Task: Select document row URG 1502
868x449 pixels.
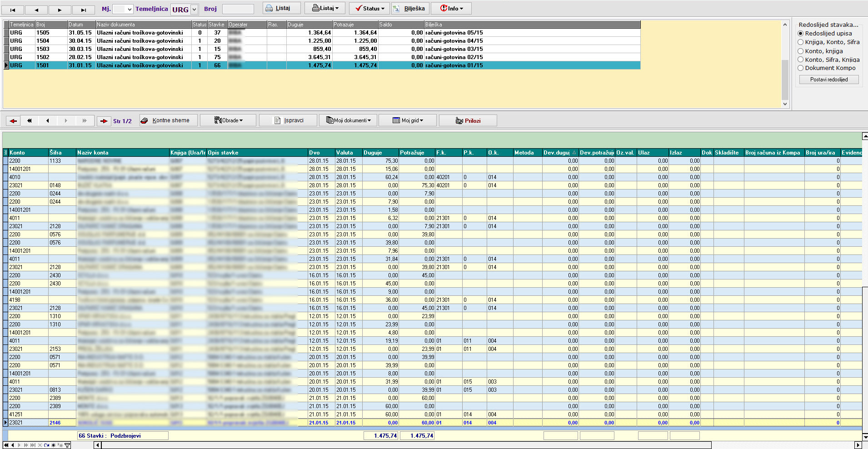Action: click(322, 57)
